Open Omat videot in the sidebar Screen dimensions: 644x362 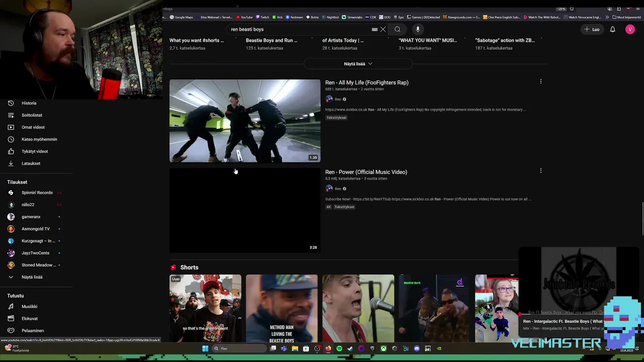(x=36, y=127)
